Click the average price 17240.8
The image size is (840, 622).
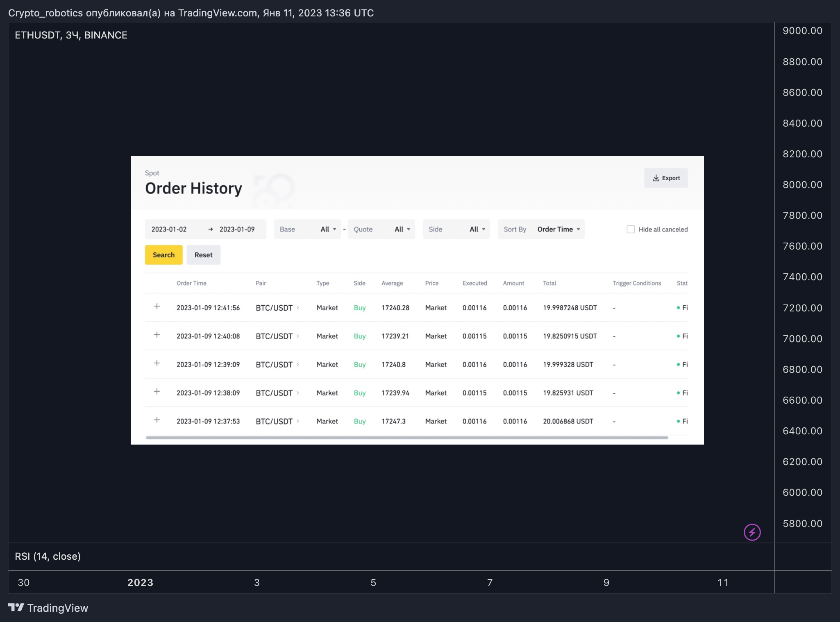393,364
